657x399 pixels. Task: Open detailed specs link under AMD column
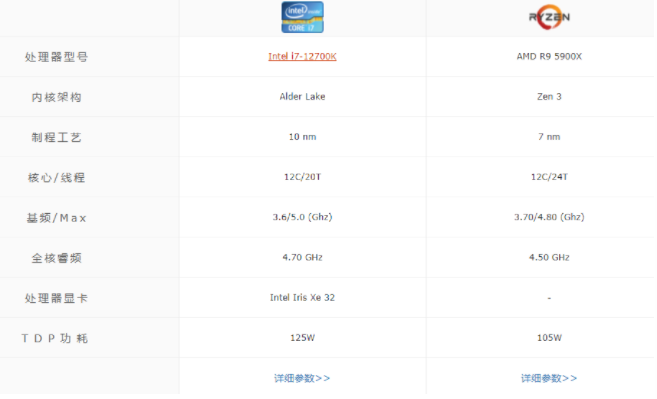pos(549,378)
